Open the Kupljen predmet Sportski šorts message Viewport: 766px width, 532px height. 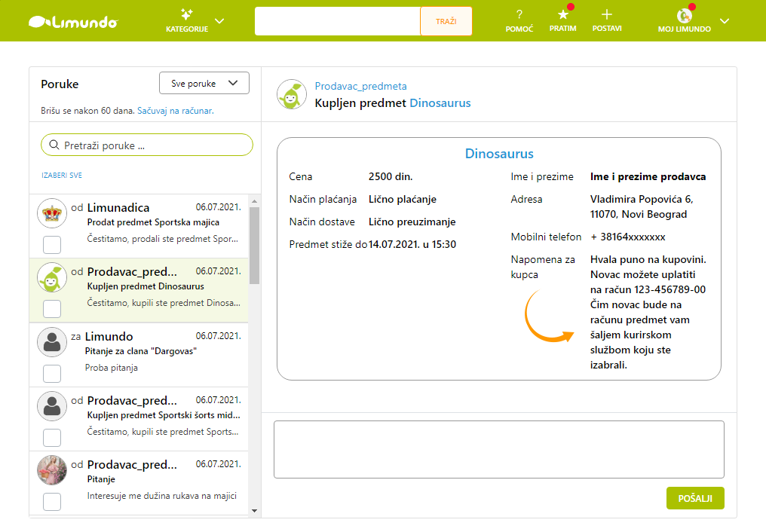click(x=139, y=419)
